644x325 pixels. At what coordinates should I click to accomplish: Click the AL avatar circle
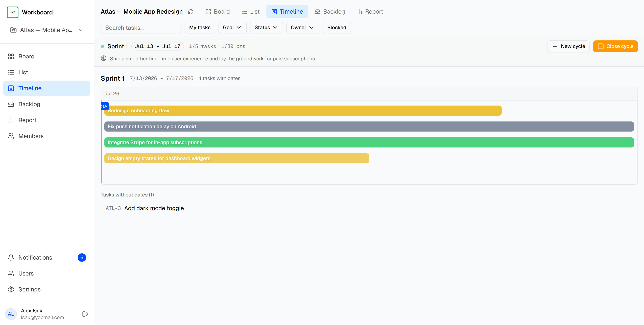point(11,314)
